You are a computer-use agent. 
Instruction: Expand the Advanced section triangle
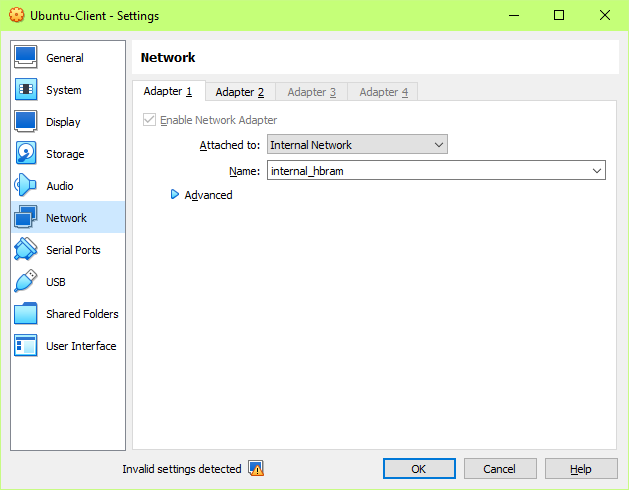(174, 195)
